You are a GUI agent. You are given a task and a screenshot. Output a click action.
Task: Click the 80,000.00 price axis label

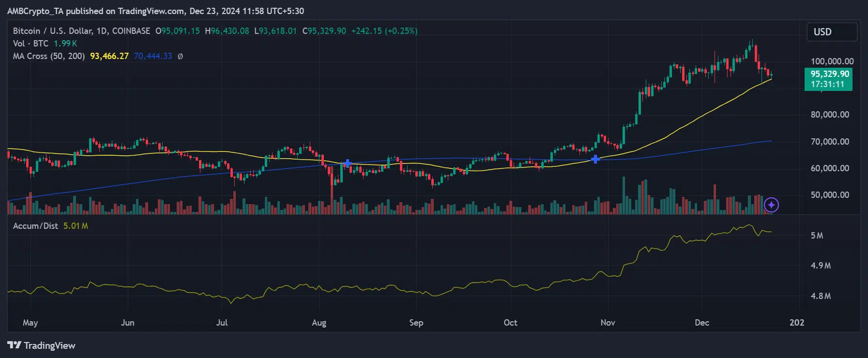[830, 115]
